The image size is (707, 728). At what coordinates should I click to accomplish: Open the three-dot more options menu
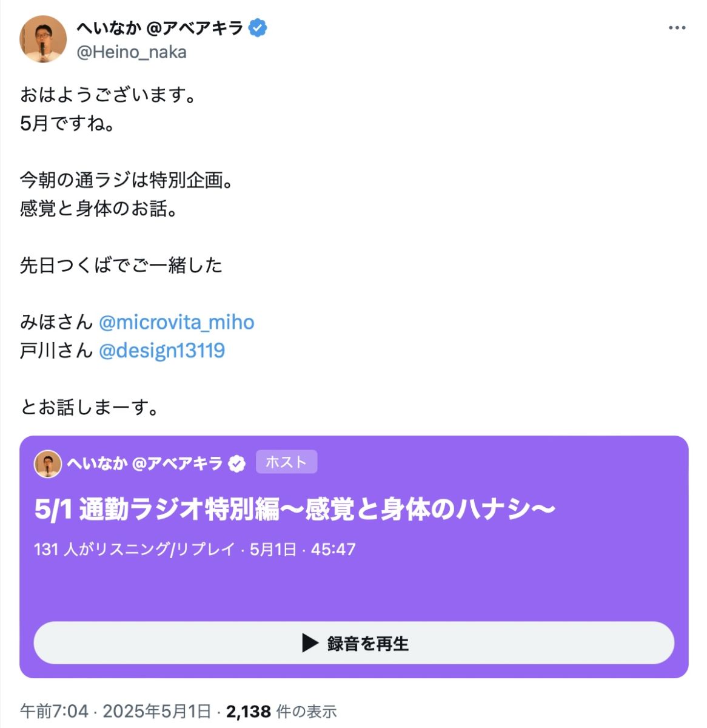(677, 29)
